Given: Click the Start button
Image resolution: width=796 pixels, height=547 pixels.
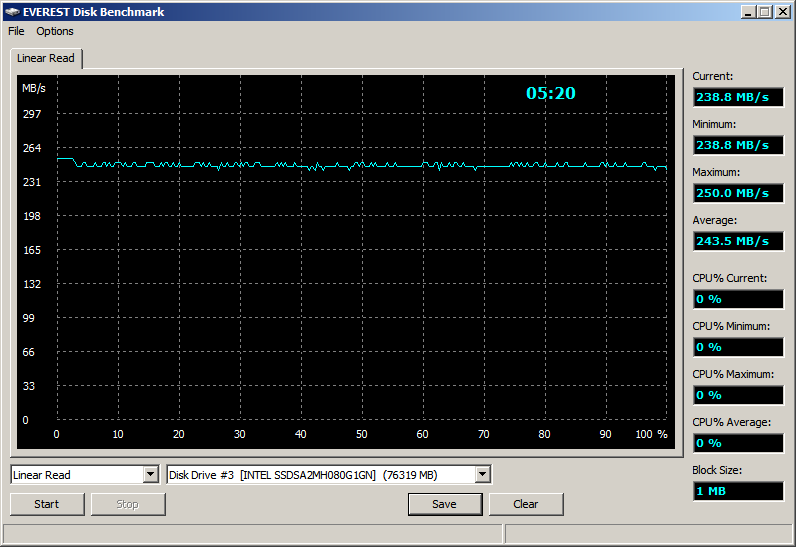Looking at the screenshot, I should point(47,504).
